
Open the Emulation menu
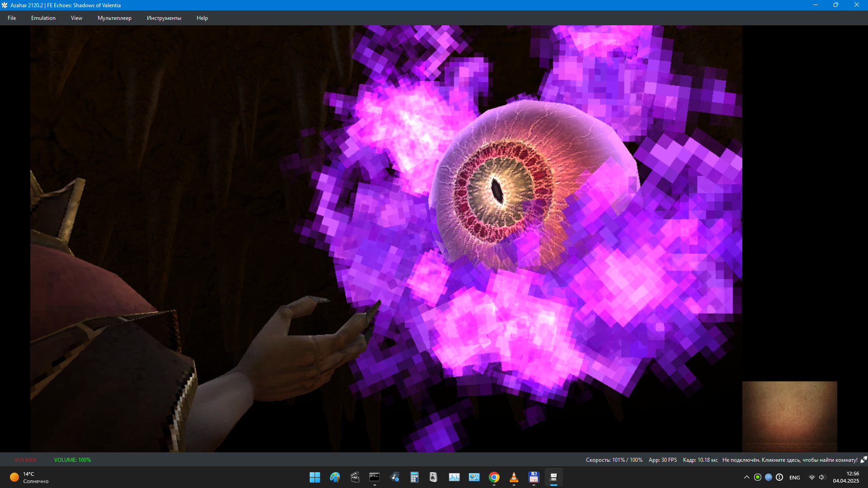tap(43, 18)
